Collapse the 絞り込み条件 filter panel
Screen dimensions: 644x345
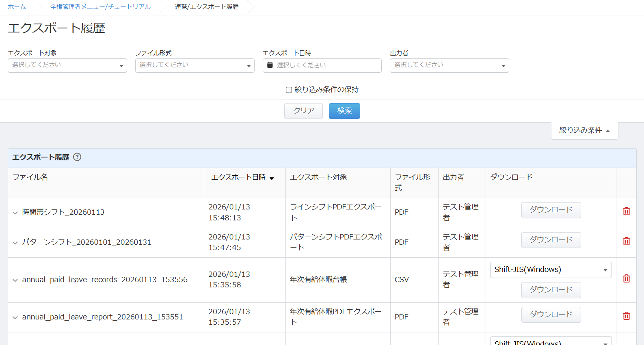(x=584, y=130)
